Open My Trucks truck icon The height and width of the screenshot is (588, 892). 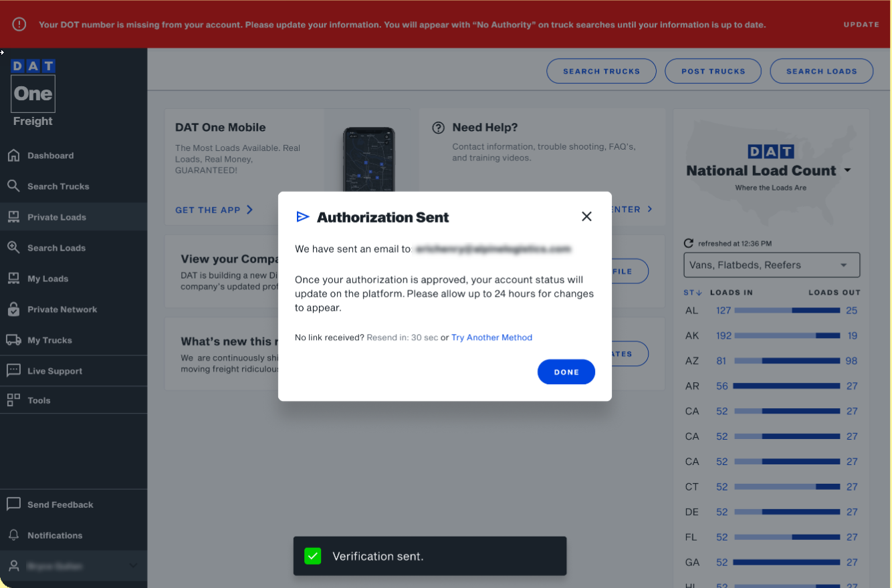(x=13, y=340)
